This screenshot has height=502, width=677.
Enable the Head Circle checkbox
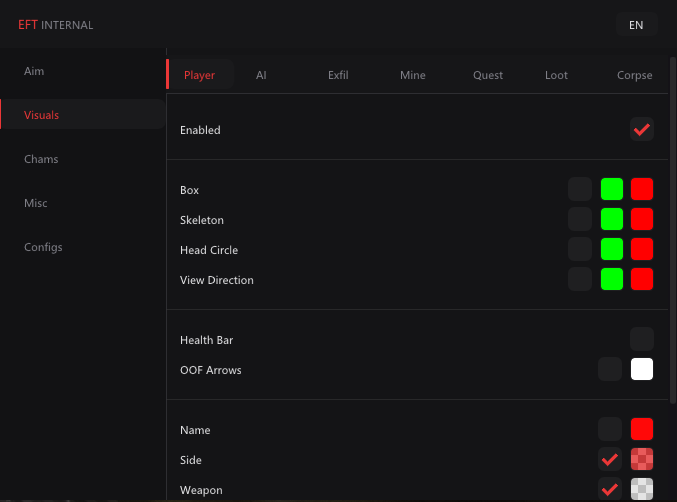click(x=580, y=249)
